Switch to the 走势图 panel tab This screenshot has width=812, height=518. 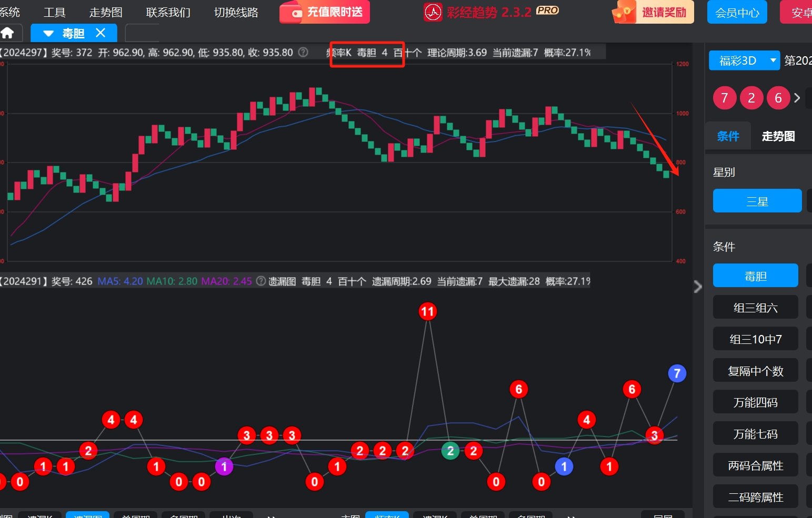[778, 136]
